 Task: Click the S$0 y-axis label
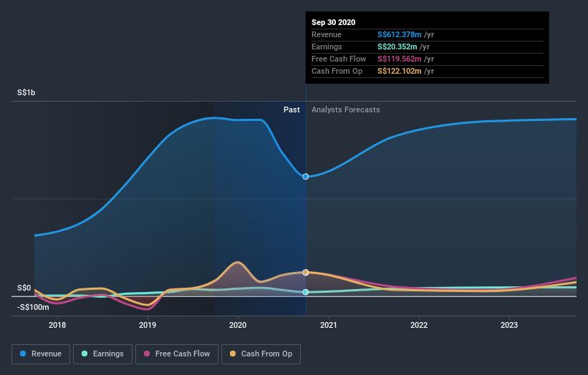coord(24,288)
